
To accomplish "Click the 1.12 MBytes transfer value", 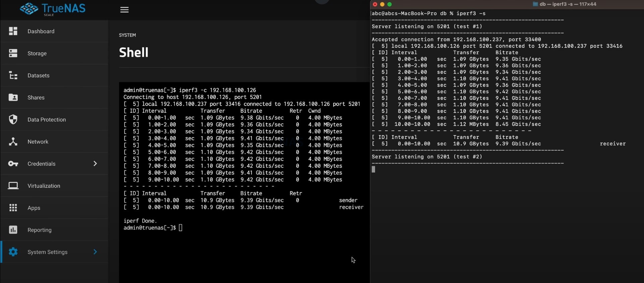I will (x=471, y=124).
